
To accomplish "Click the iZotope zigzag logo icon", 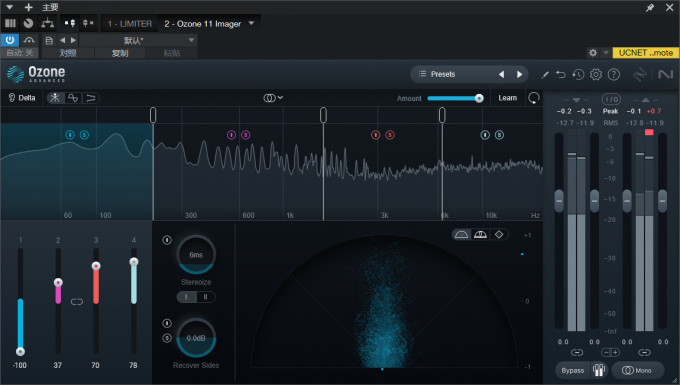I will [640, 75].
